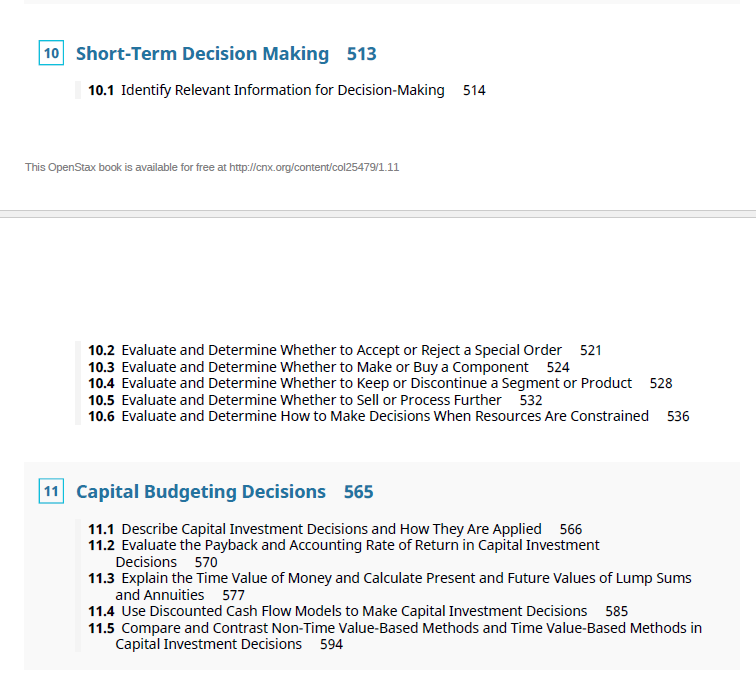Go to Short-Term Decision Making chapter
The height and width of the screenshot is (692, 756).
[202, 54]
